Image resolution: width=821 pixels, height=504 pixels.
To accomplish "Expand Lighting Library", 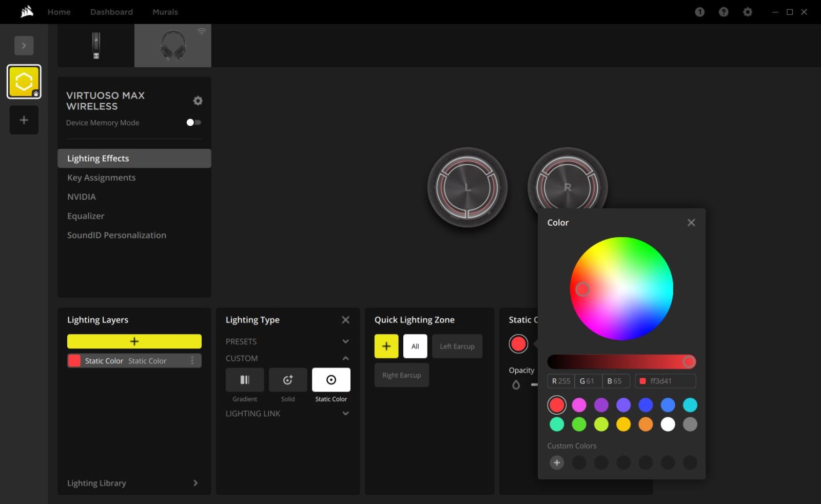I will click(133, 483).
